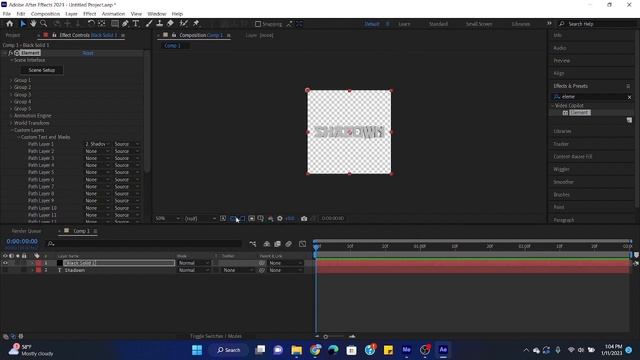This screenshot has height=360, width=640.
Task: Toggle lock on Effect Controls panel tab
Action: tap(54, 35)
